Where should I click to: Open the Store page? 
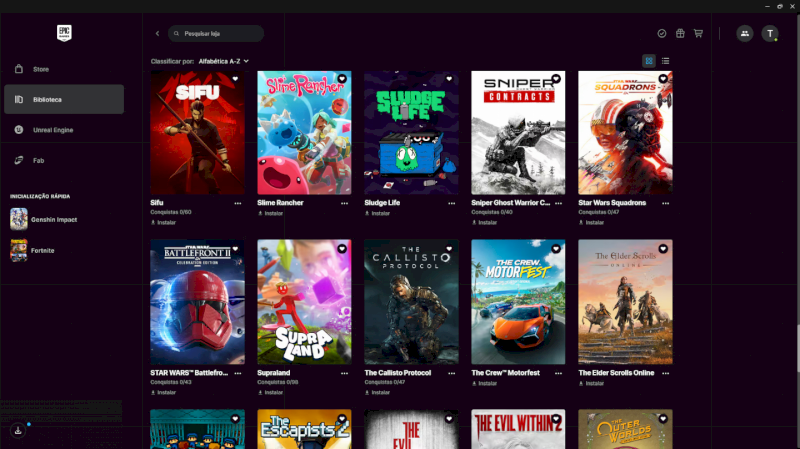click(64, 69)
